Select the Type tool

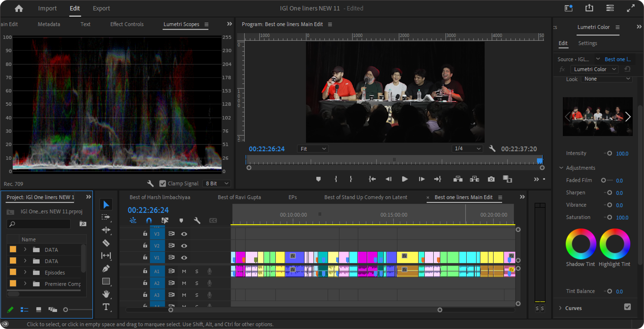click(x=106, y=307)
